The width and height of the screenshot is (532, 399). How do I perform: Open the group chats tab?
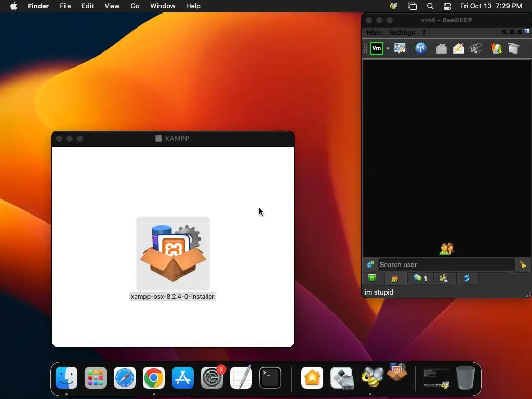(444, 278)
